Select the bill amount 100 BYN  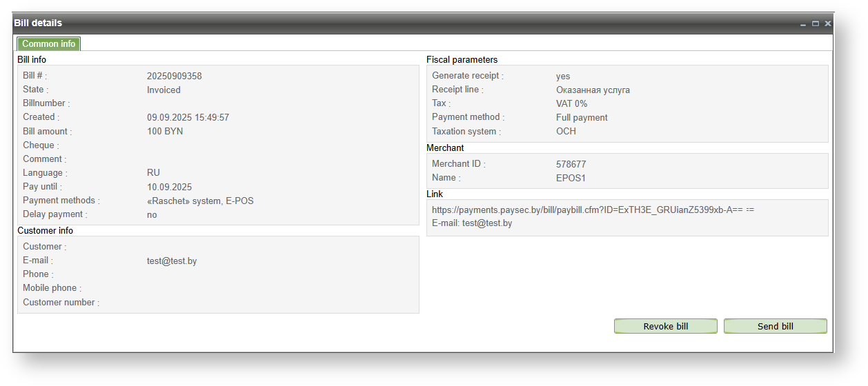(165, 131)
